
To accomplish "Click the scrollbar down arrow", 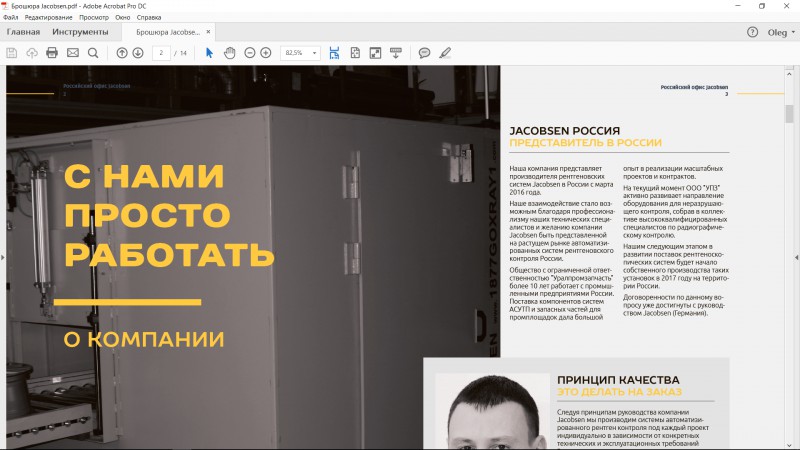I will (x=789, y=444).
